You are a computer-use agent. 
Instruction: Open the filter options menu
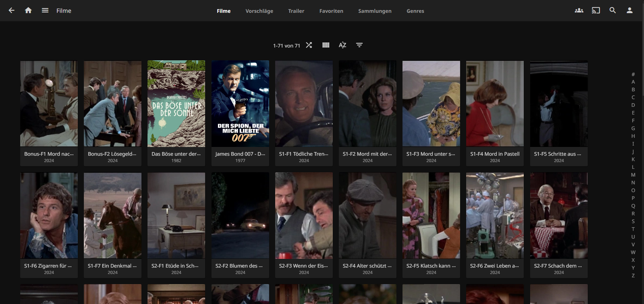(x=359, y=45)
